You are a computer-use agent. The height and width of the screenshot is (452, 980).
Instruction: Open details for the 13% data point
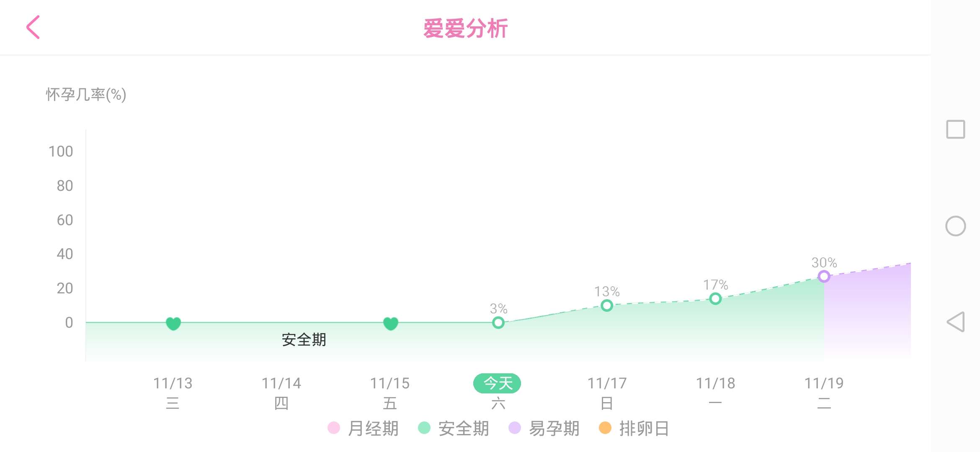(x=606, y=306)
